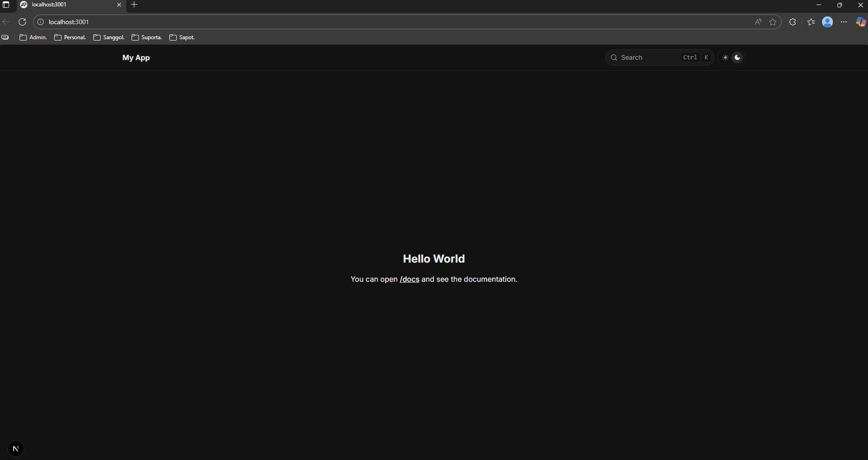Switch to dark theme moon icon

(737, 57)
